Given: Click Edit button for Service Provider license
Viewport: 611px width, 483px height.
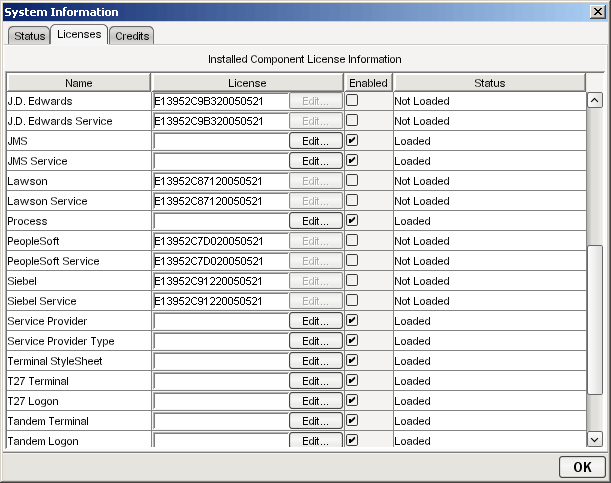Looking at the screenshot, I should 316,321.
